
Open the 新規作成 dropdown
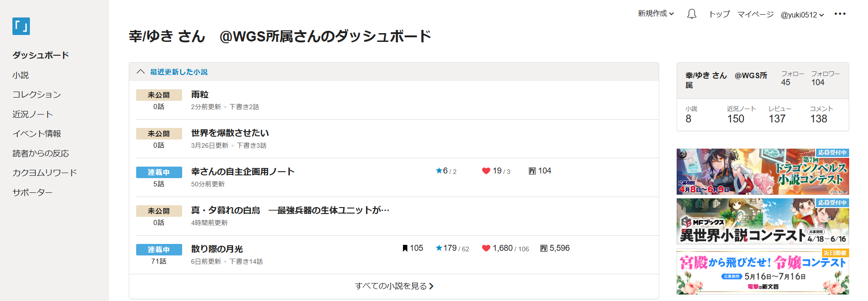coord(655,14)
